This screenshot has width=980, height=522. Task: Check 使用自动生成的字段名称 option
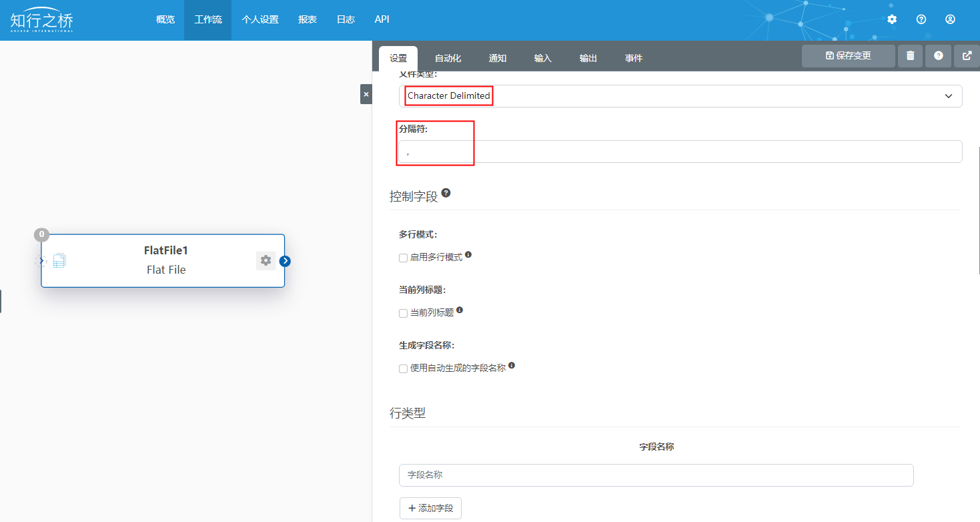tap(403, 368)
